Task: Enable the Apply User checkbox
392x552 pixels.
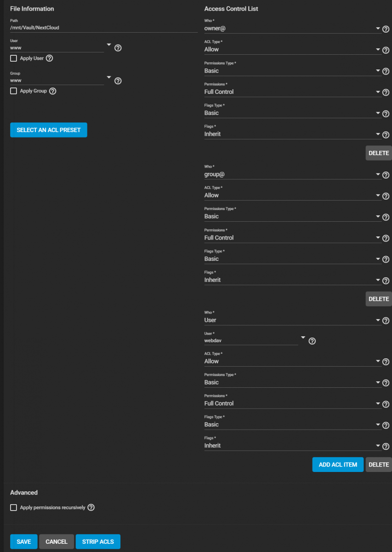Action: coord(14,58)
